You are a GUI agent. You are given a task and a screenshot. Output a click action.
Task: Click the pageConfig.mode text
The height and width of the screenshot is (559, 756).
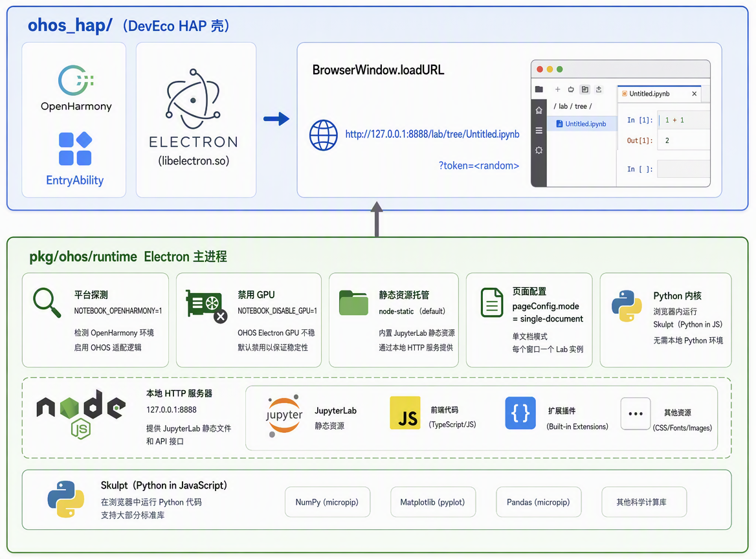click(546, 307)
